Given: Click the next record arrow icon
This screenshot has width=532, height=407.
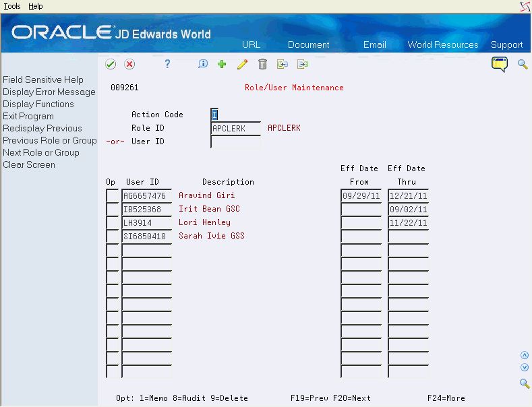Looking at the screenshot, I should pos(303,64).
